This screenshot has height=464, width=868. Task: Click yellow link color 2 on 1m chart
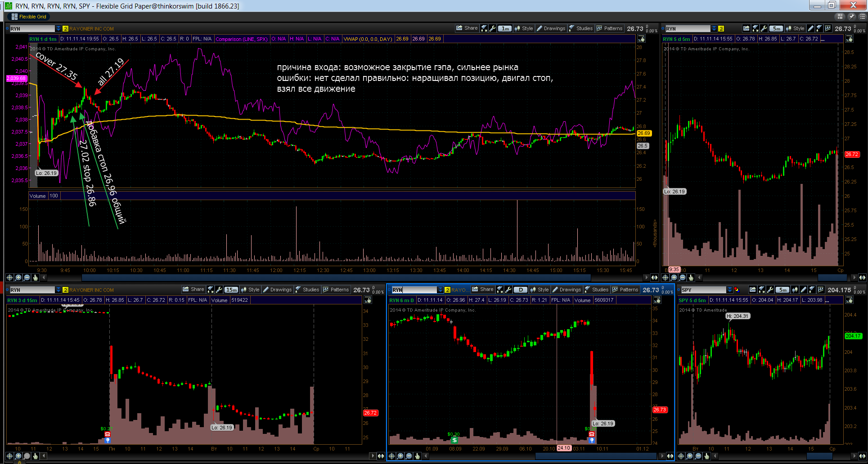pos(65,28)
